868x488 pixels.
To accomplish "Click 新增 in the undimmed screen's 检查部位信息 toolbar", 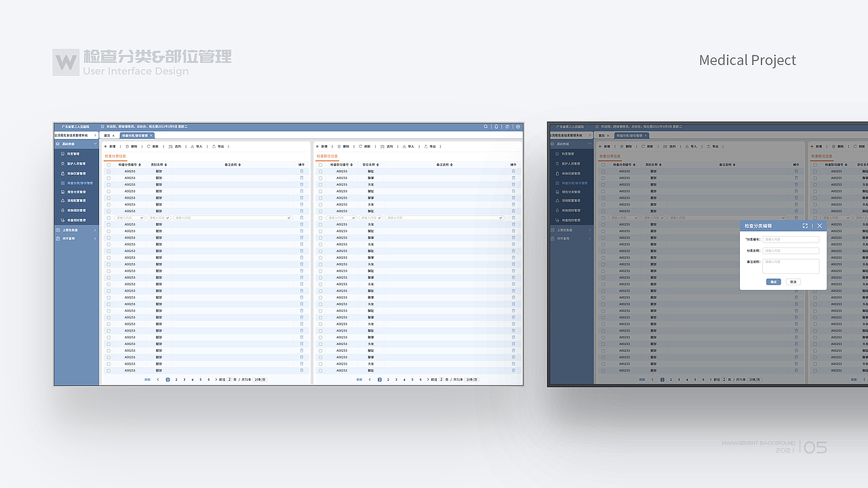I will pyautogui.click(x=321, y=146).
